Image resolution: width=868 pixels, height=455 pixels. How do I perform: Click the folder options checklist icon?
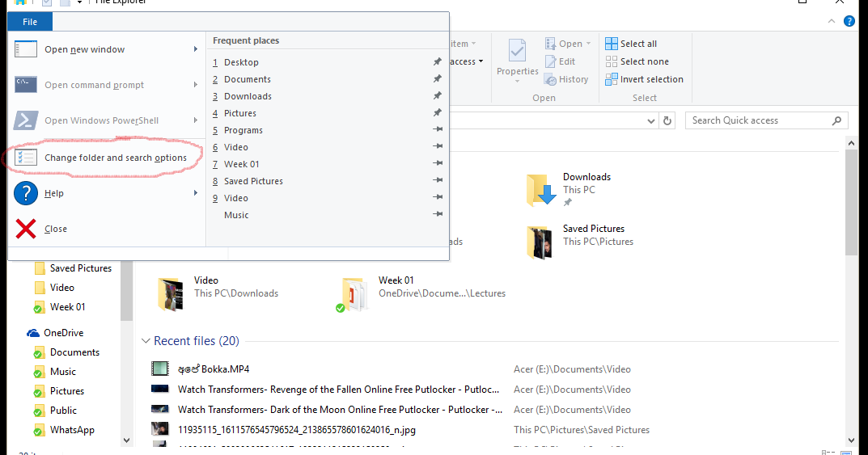click(25, 158)
